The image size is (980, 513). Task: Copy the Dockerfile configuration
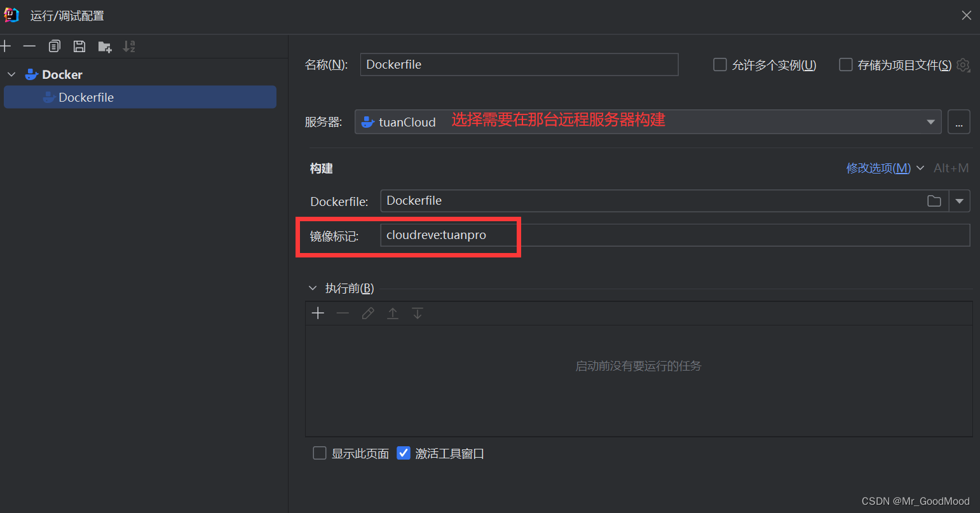54,46
